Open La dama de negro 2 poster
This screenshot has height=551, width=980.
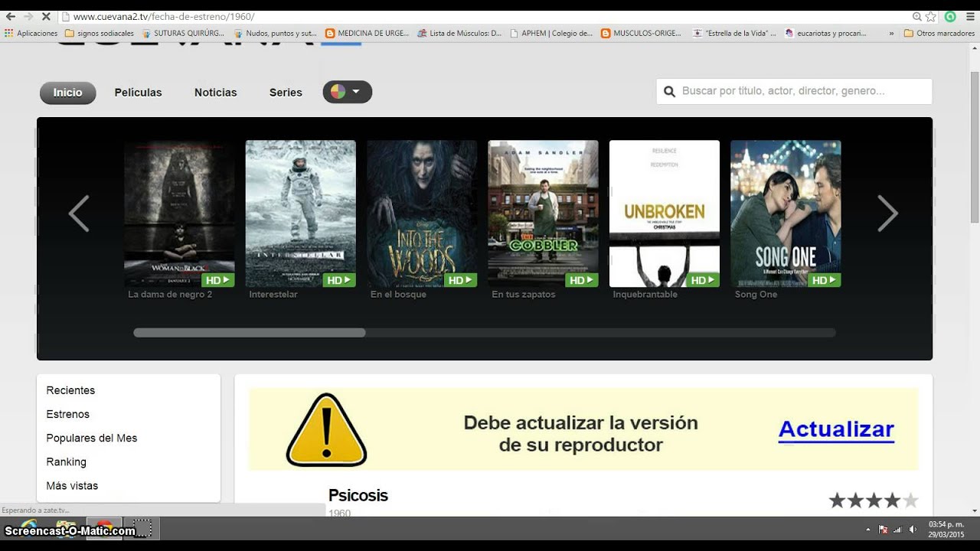coord(179,214)
